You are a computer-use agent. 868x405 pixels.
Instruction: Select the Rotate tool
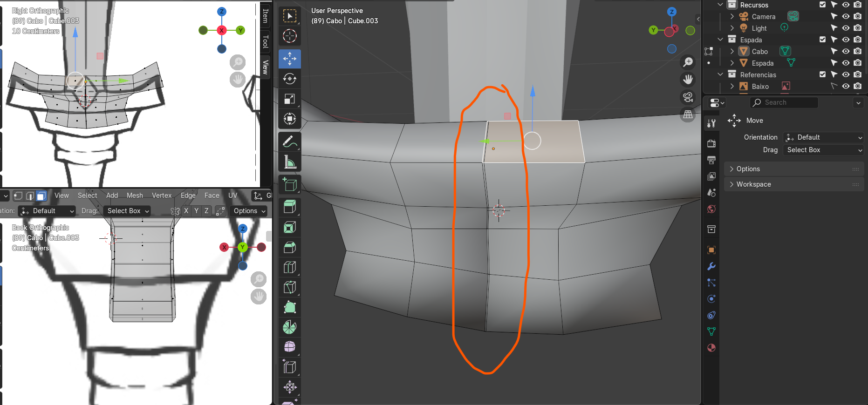pos(290,79)
